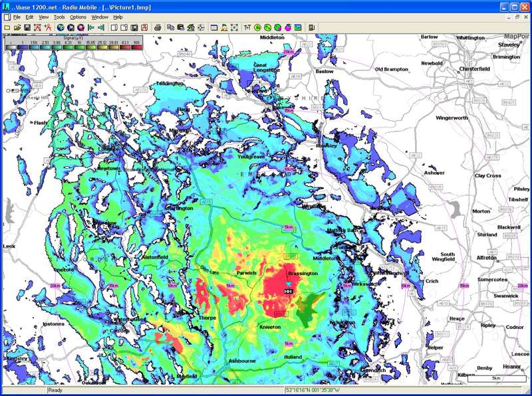Viewport: 532px width, 396px height.
Task: Open the Window menu
Action: 100,17
